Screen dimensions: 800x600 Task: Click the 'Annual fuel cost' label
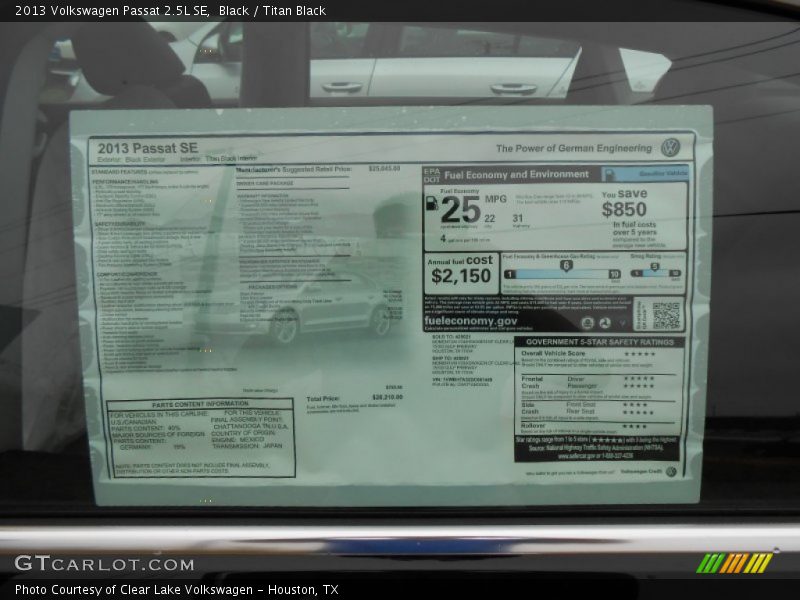(x=460, y=261)
